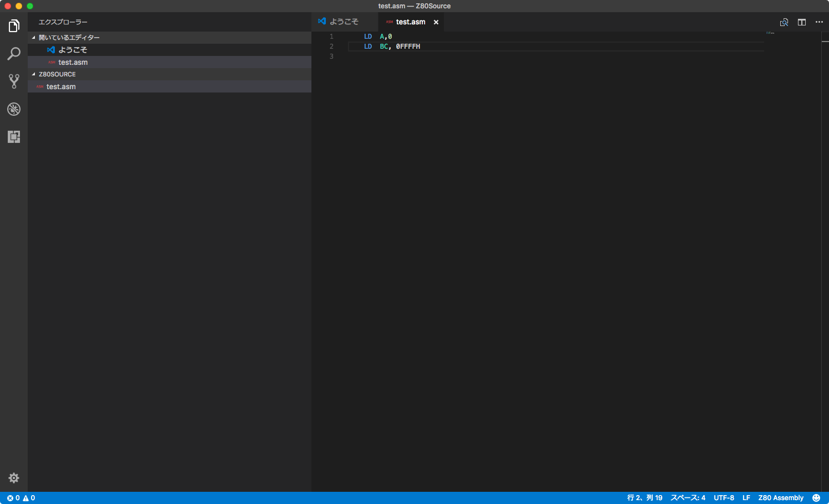
Task: Change encoding by clicking UTF-8
Action: (724, 497)
